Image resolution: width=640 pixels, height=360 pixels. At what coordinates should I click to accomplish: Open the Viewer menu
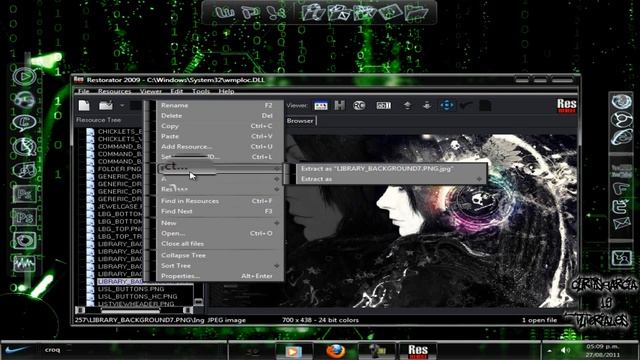pos(151,91)
